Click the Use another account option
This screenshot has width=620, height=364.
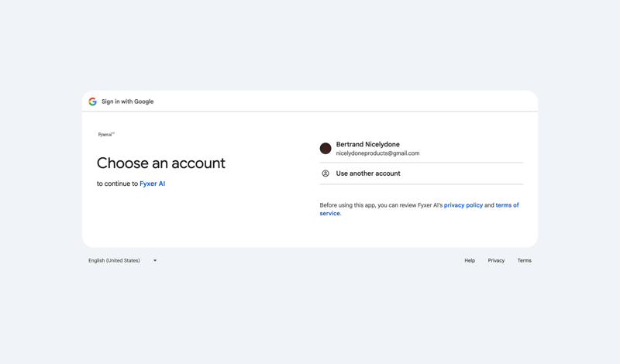tap(368, 173)
